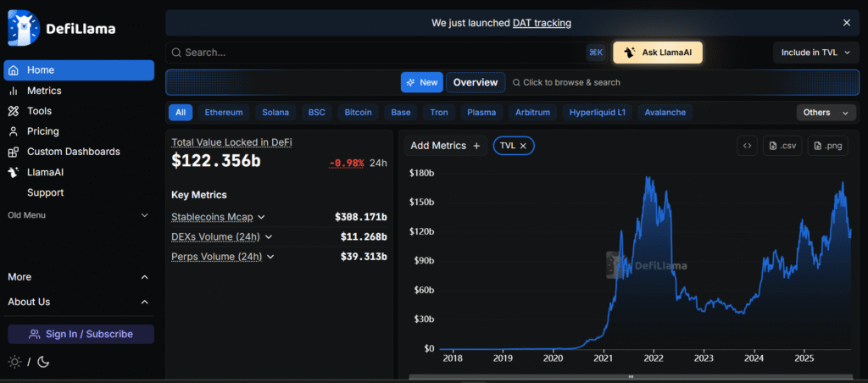Open the Home sidebar item
This screenshot has width=868, height=383.
pyautogui.click(x=79, y=70)
